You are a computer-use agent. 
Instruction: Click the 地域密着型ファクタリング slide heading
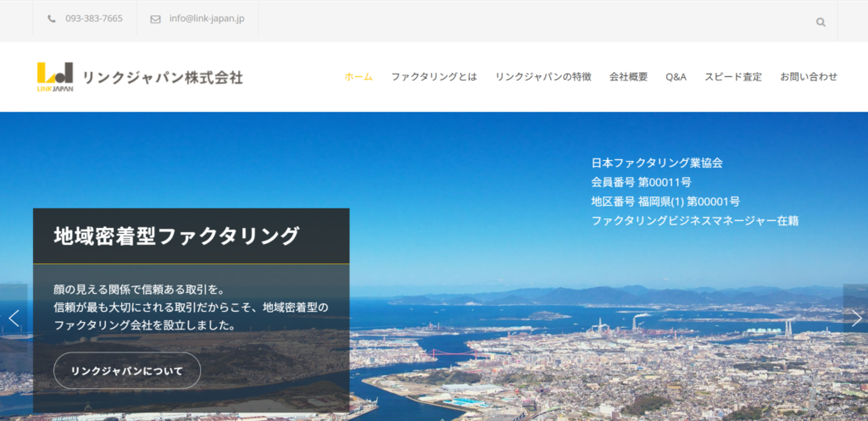[x=176, y=235]
